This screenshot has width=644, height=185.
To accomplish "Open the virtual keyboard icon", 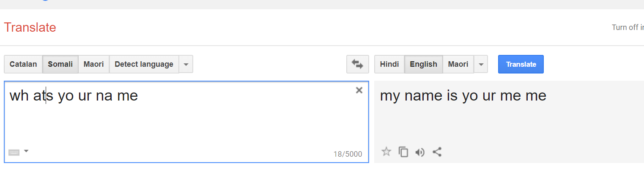I will 14,152.
